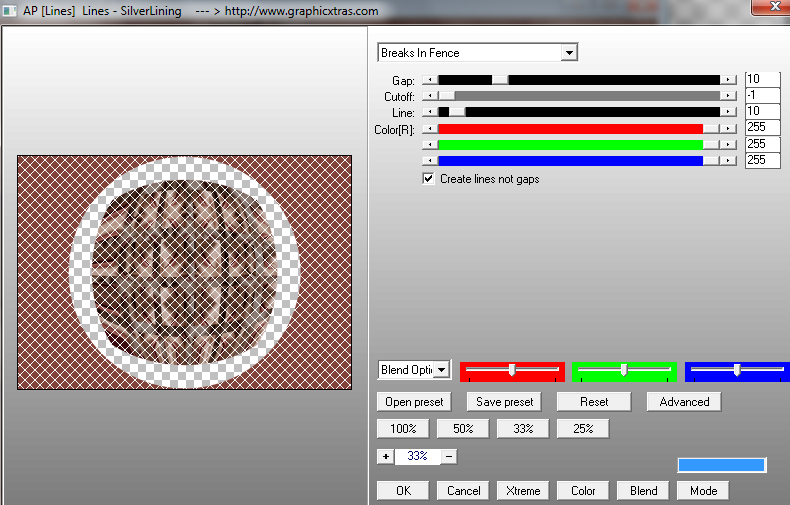Viewport: 790px width, 505px height.
Task: Click the blue color slider left arrow
Action: (x=431, y=160)
